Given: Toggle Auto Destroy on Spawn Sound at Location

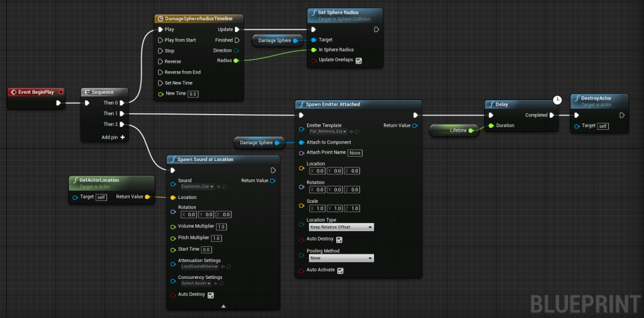Looking at the screenshot, I should 211,295.
